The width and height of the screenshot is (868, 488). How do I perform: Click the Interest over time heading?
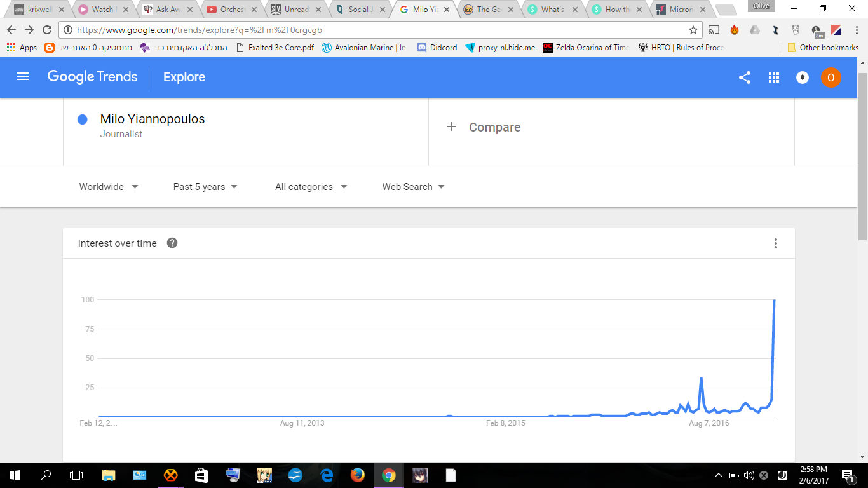pos(117,243)
